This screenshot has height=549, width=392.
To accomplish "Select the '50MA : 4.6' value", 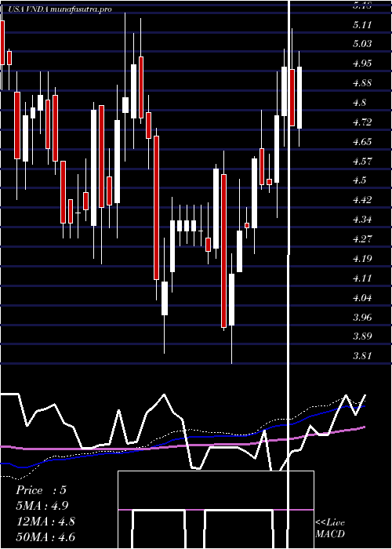I will pos(45,537).
